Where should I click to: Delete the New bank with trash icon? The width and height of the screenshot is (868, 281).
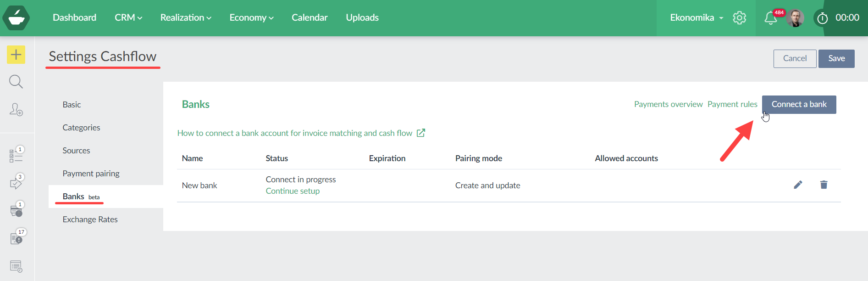click(x=824, y=185)
